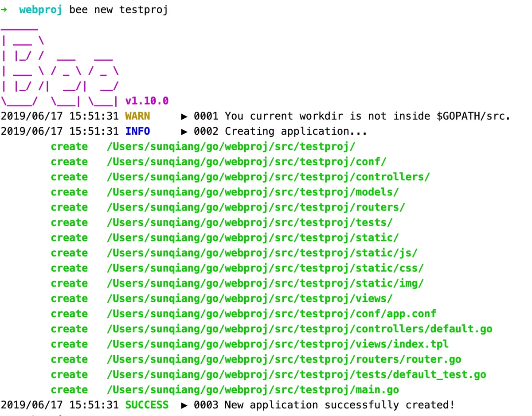Click the green SUCCESS log label

click(x=147, y=405)
